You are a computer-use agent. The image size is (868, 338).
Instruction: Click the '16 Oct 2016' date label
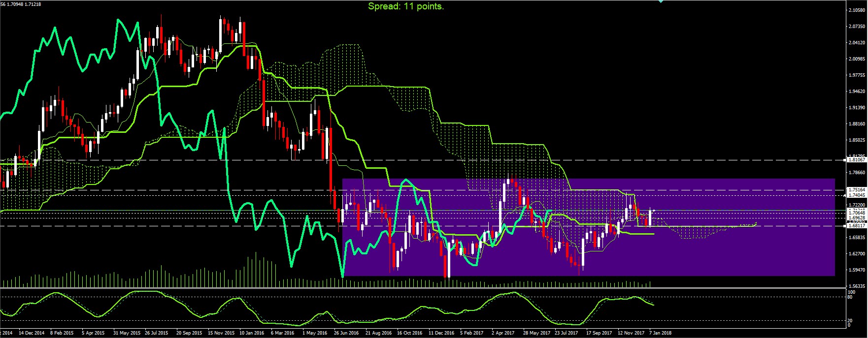[409, 333]
